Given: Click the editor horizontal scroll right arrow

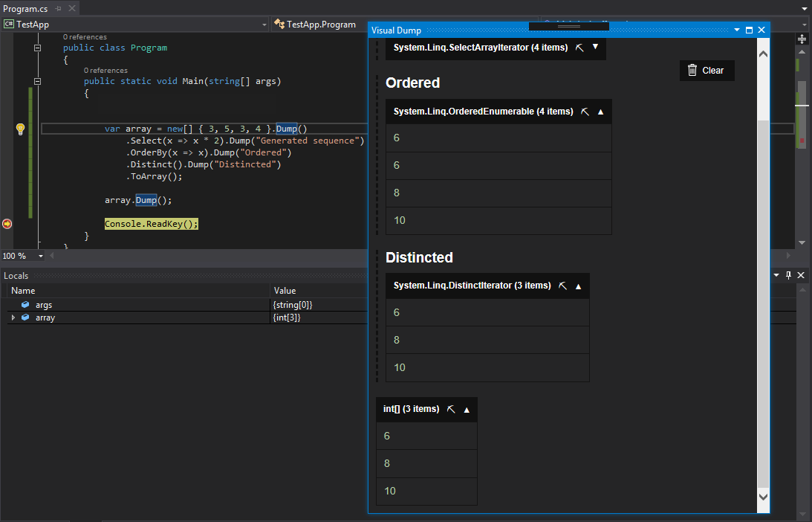Looking at the screenshot, I should pos(788,256).
